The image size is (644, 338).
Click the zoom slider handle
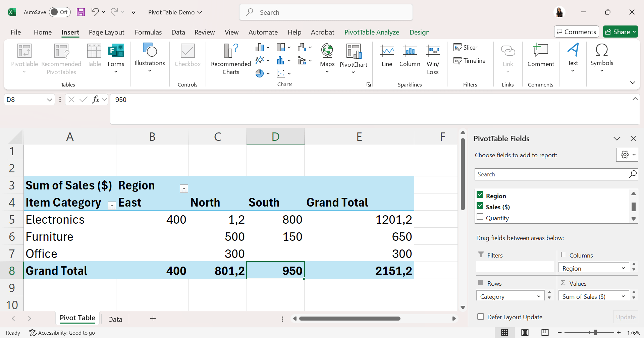coord(595,333)
